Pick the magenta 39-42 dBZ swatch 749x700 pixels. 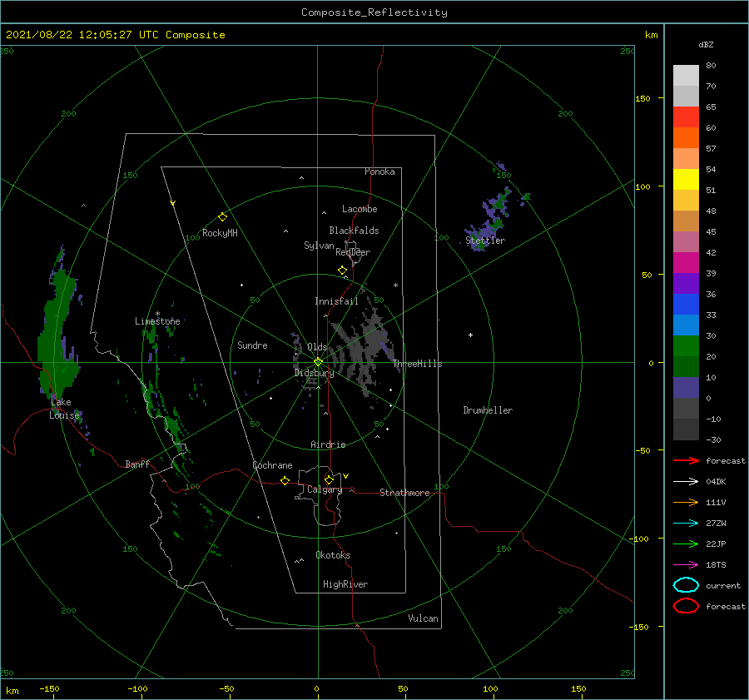coord(686,263)
